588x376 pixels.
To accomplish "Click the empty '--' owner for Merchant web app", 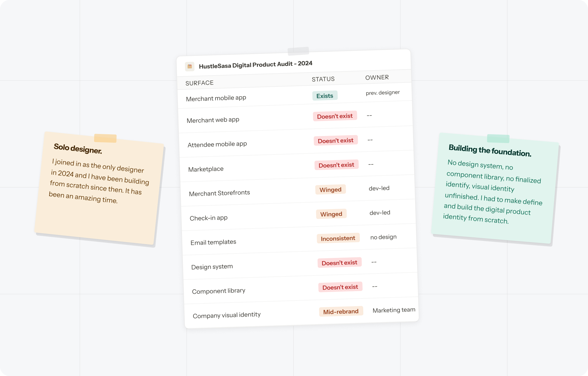I will coord(369,115).
